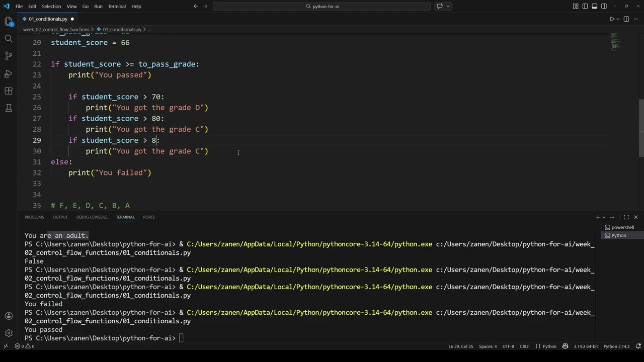Open the Terminal menu
The width and height of the screenshot is (644, 362).
(117, 6)
